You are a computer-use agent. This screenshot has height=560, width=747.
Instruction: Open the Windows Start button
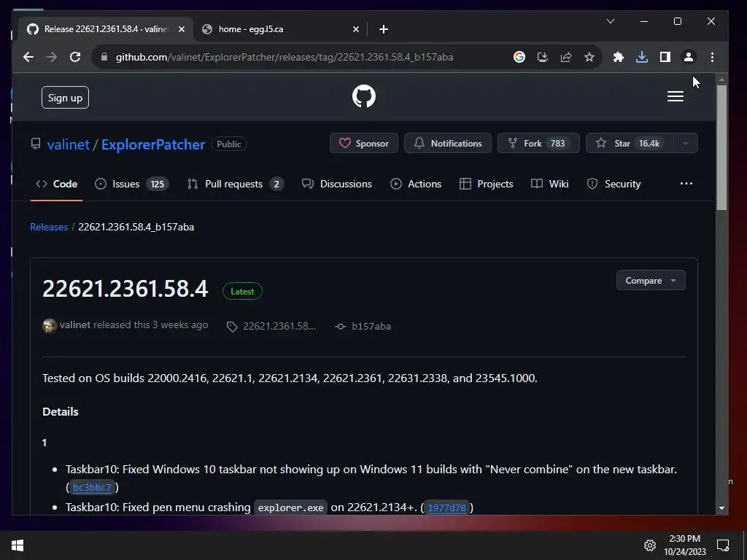pos(18,545)
